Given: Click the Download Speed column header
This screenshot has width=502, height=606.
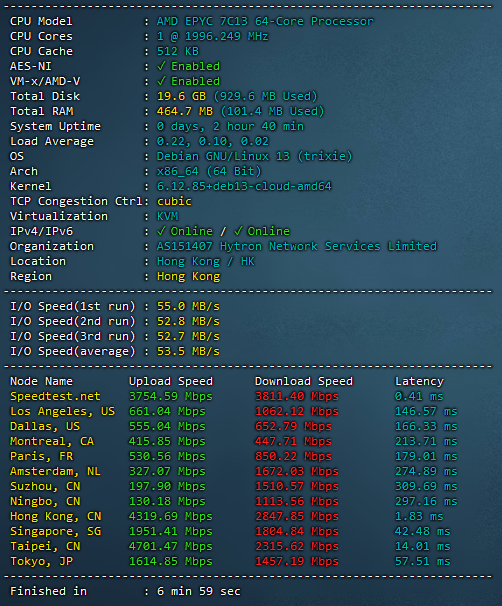Looking at the screenshot, I should click(304, 381).
